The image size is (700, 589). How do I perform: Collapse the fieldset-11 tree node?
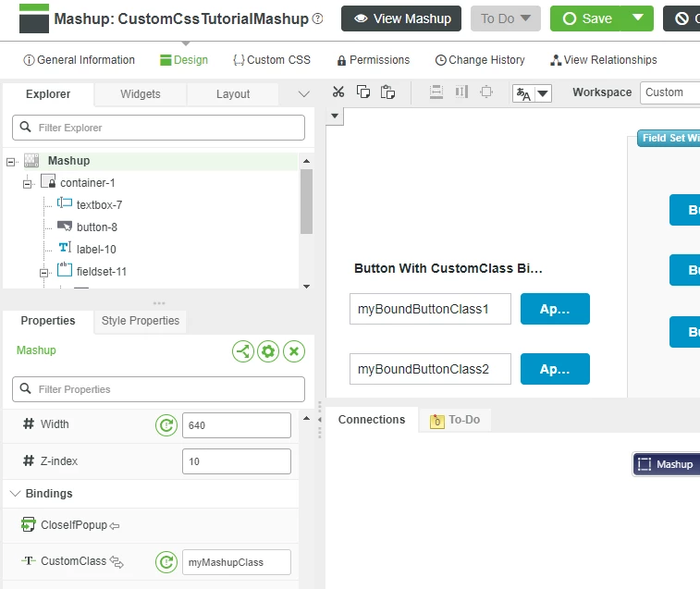[43, 273]
